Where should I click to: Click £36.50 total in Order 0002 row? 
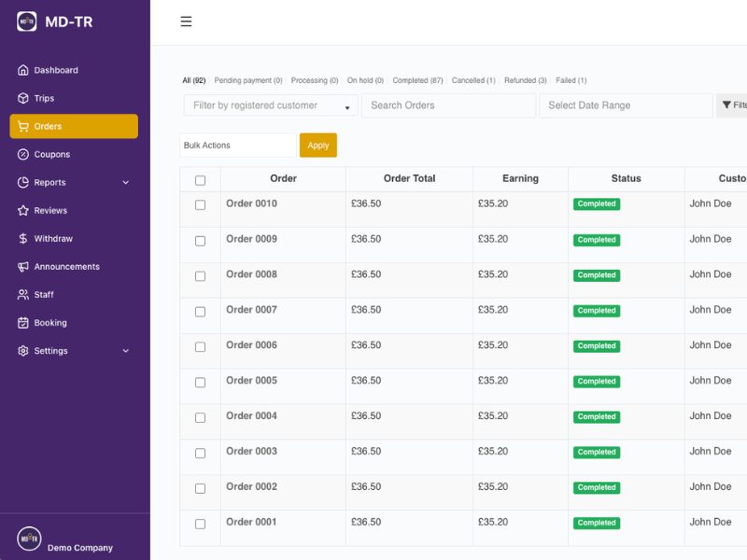pos(366,486)
